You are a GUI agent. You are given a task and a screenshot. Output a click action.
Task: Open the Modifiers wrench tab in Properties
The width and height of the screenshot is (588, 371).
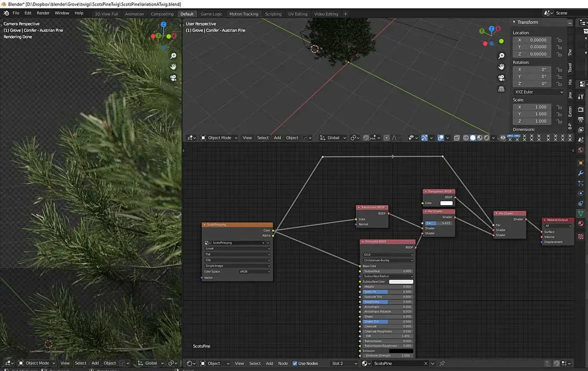pyautogui.click(x=581, y=173)
